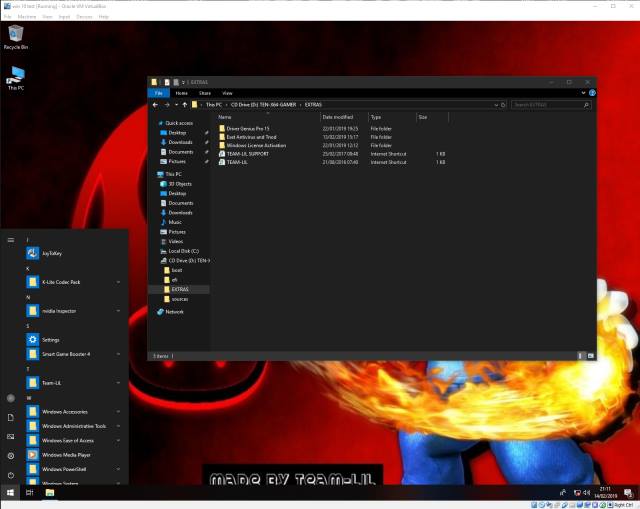Launch JoyToKey from the Start menu
This screenshot has width=640, height=509.
click(73, 253)
